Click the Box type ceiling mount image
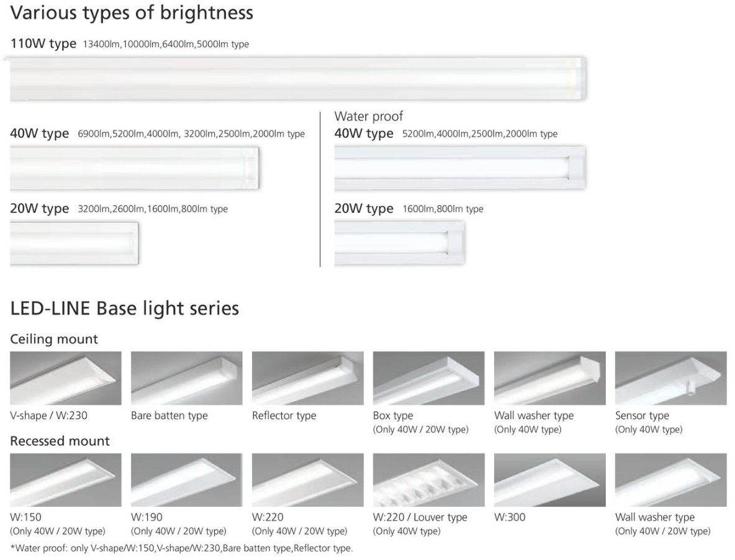The height and width of the screenshot is (560, 735). (428, 378)
